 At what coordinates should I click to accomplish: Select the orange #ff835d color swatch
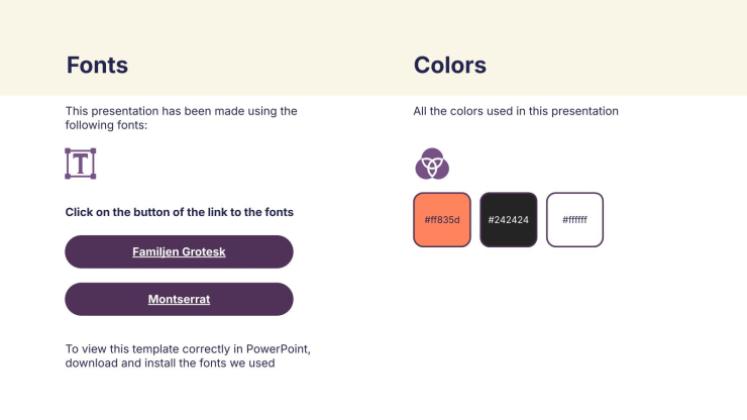(x=442, y=220)
